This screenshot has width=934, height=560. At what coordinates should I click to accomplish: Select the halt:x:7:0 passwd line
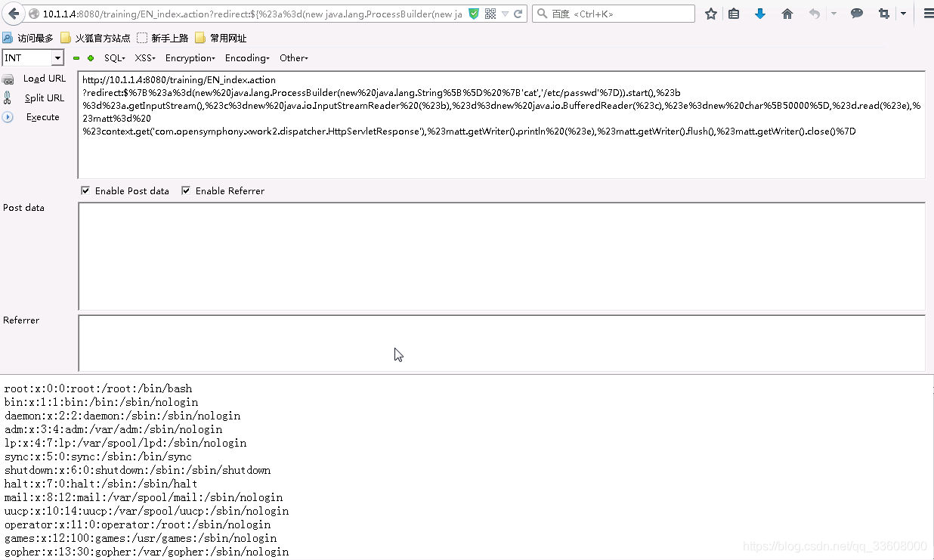point(101,484)
